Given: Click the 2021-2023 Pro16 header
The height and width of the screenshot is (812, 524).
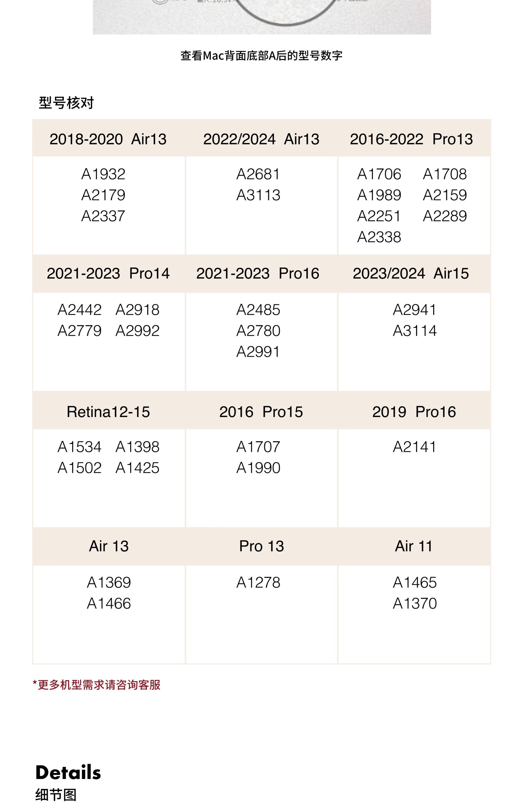Looking at the screenshot, I should pos(258,273).
